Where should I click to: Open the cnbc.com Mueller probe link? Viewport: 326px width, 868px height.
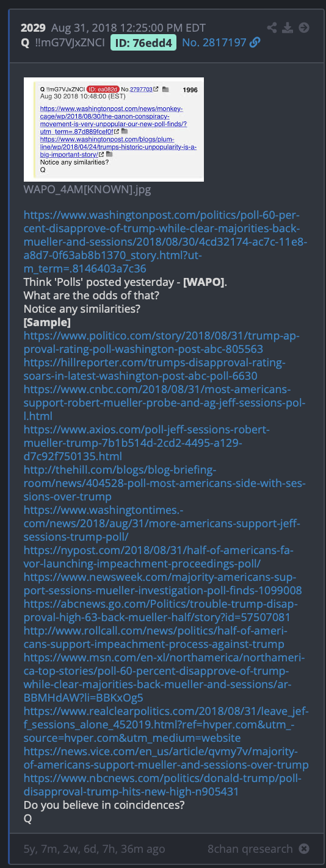click(x=165, y=403)
